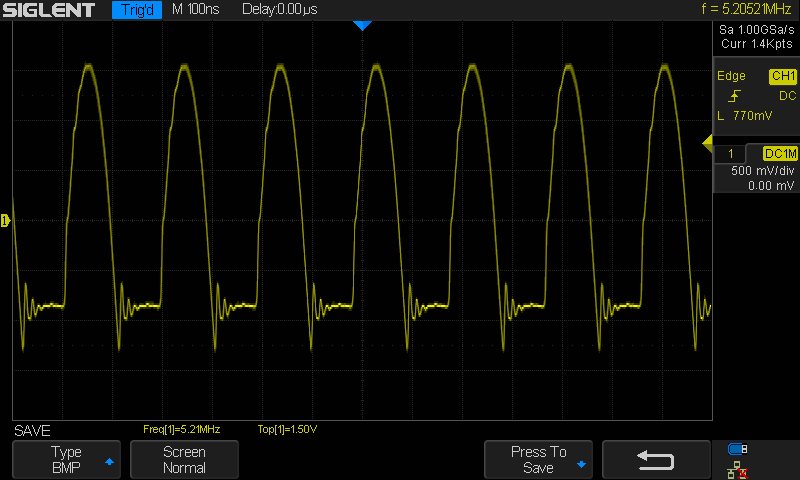The width and height of the screenshot is (800, 480).
Task: Click the L 770mV trigger level value
Action: coord(745,116)
